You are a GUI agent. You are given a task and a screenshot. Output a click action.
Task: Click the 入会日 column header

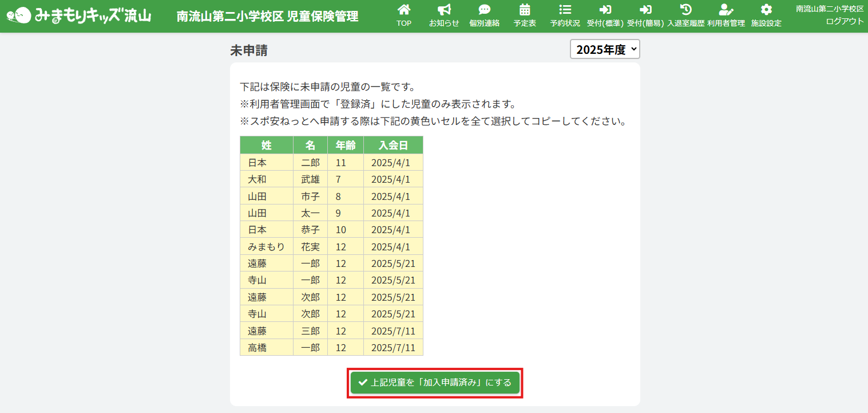tap(393, 145)
